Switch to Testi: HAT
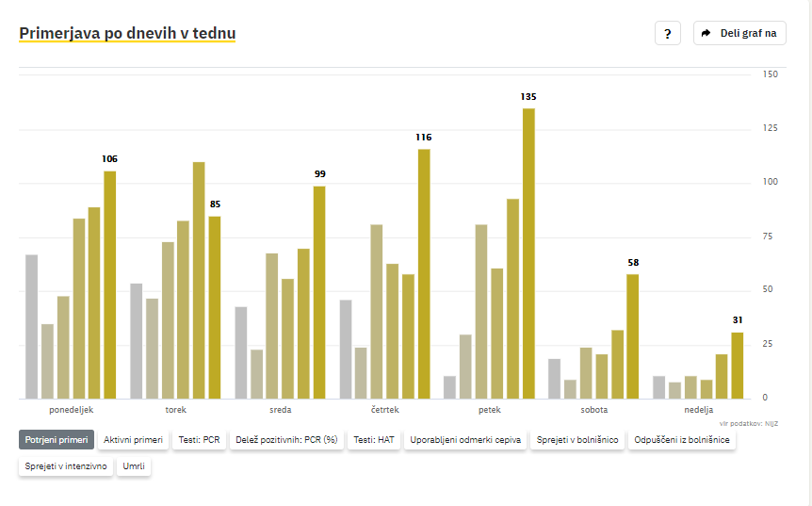Screen dimensions: 812x506 [x=374, y=440]
